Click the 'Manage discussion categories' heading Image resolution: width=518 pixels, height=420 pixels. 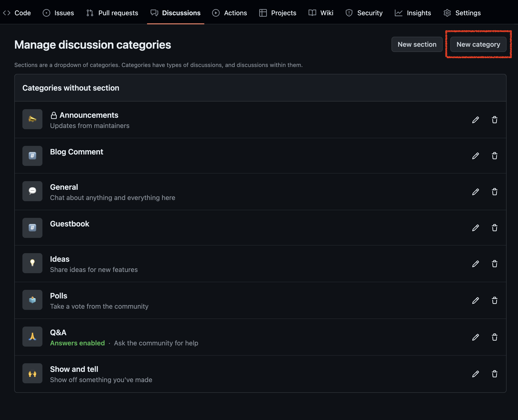(92, 45)
